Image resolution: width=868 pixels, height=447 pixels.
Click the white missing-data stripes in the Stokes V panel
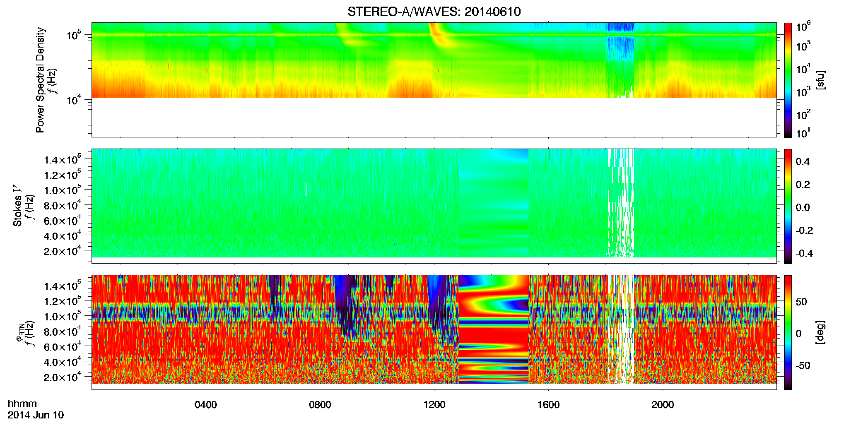pyautogui.click(x=620, y=203)
